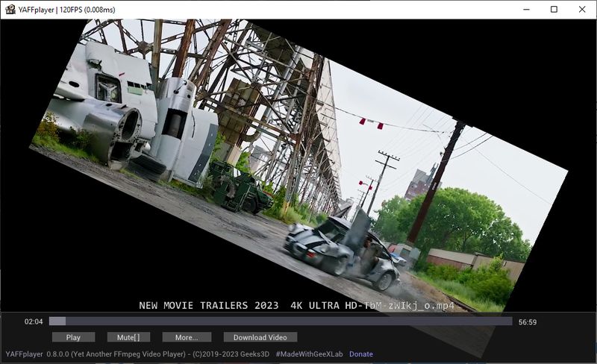Open the More... options

coord(187,337)
